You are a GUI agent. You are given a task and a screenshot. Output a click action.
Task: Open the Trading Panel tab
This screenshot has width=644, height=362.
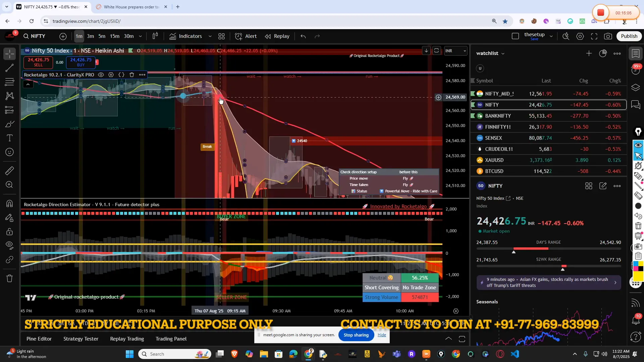tap(171, 339)
